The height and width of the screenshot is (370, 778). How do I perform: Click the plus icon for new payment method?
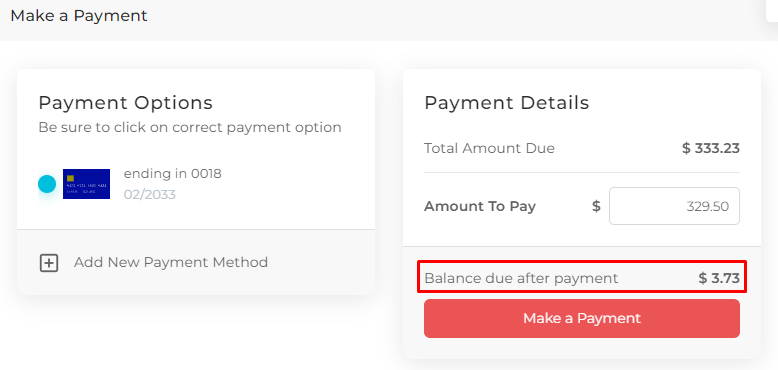49,263
